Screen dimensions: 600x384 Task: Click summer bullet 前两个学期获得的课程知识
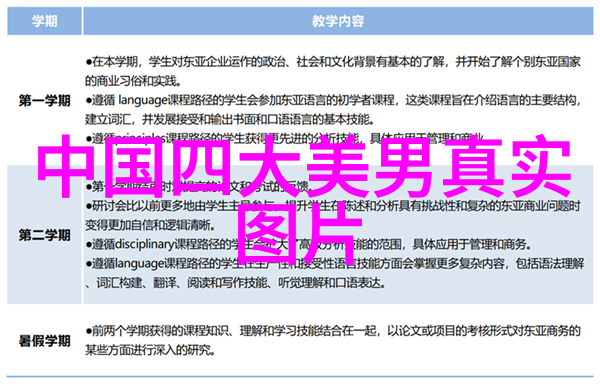tap(333, 330)
